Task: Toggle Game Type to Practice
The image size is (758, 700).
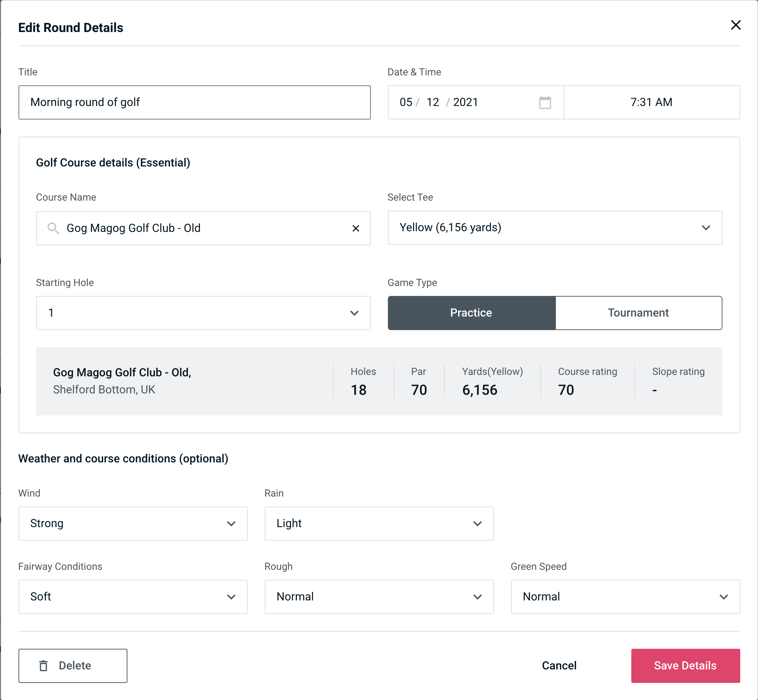Action: coord(472,313)
